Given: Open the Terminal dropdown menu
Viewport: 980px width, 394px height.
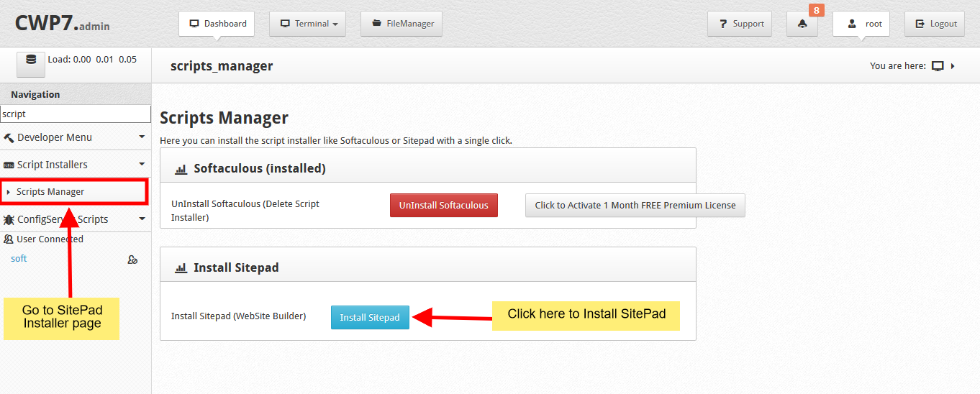Looking at the screenshot, I should point(307,24).
